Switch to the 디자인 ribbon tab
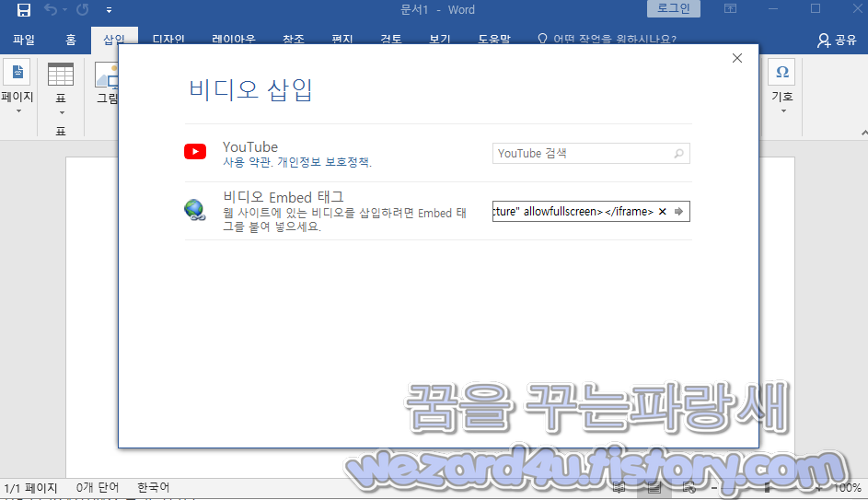 168,40
